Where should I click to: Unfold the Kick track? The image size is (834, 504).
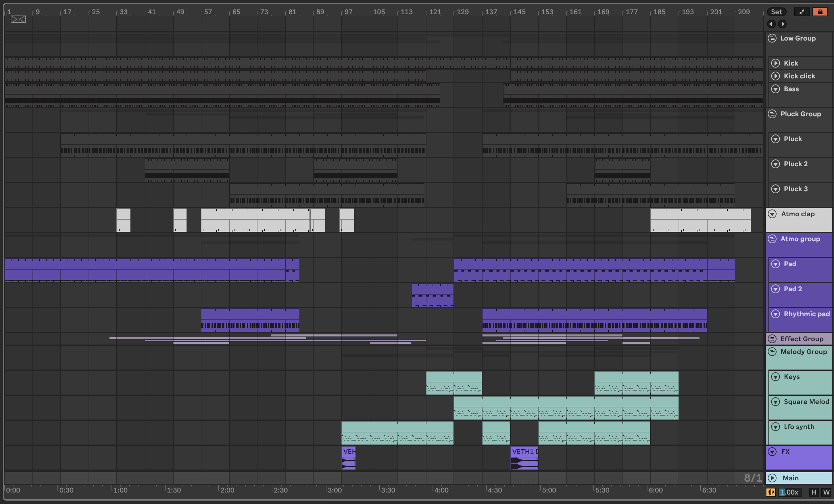[x=776, y=63]
